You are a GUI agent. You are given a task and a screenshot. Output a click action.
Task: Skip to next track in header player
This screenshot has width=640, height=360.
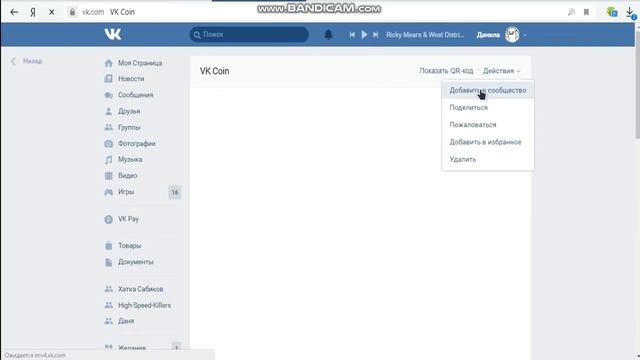click(x=376, y=35)
